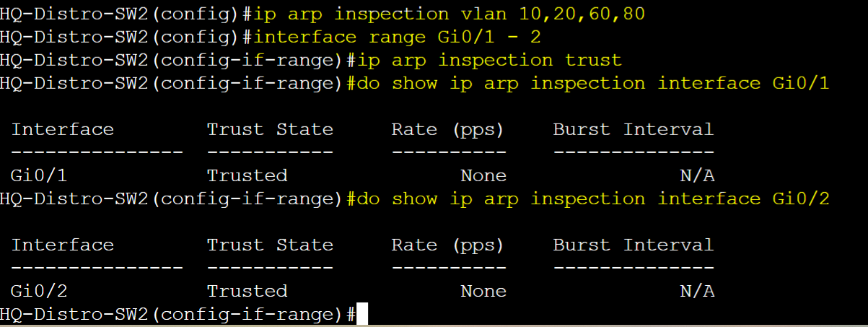868x327 pixels.
Task: Click the second table's 'Burst Interval' header
Action: tap(634, 245)
